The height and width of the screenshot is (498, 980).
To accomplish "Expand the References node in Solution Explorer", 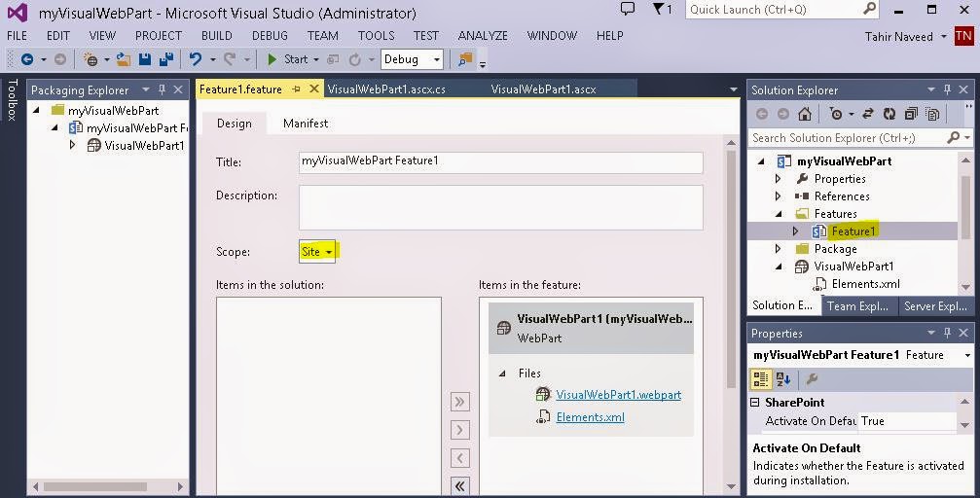I will (779, 196).
